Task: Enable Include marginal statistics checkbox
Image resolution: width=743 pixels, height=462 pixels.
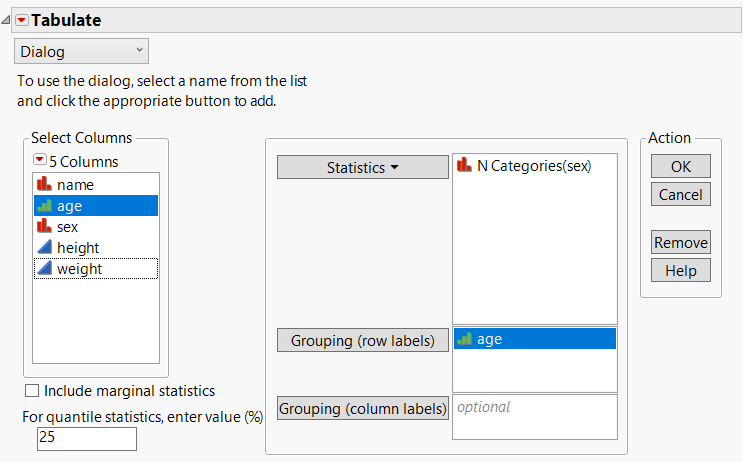Action: [x=31, y=391]
